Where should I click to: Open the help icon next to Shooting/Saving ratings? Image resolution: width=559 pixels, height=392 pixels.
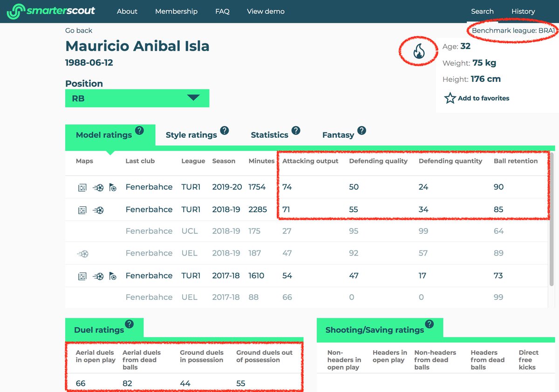429,324
